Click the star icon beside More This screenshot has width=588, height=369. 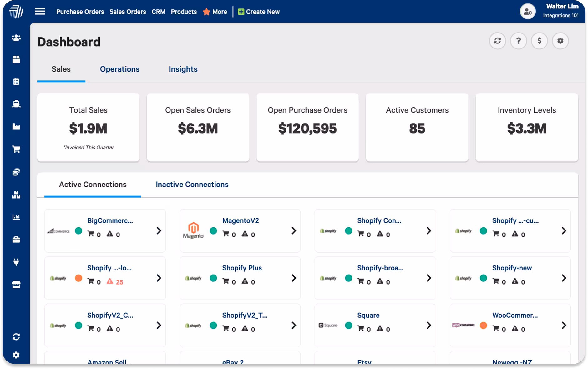[206, 12]
